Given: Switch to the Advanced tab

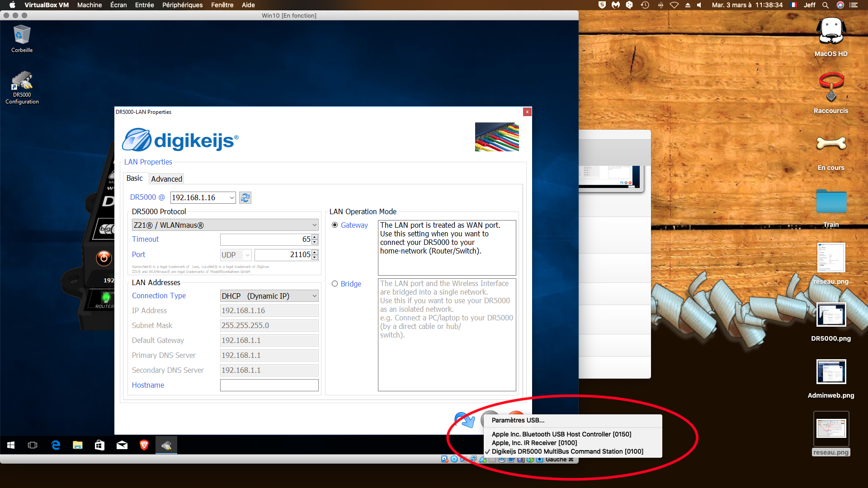Looking at the screenshot, I should click(x=166, y=179).
